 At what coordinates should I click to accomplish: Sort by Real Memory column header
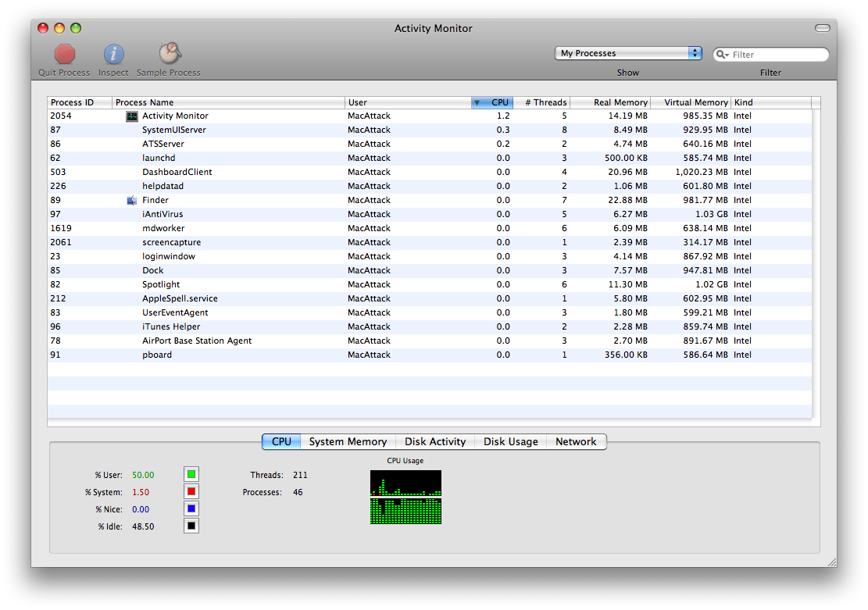tap(611, 102)
